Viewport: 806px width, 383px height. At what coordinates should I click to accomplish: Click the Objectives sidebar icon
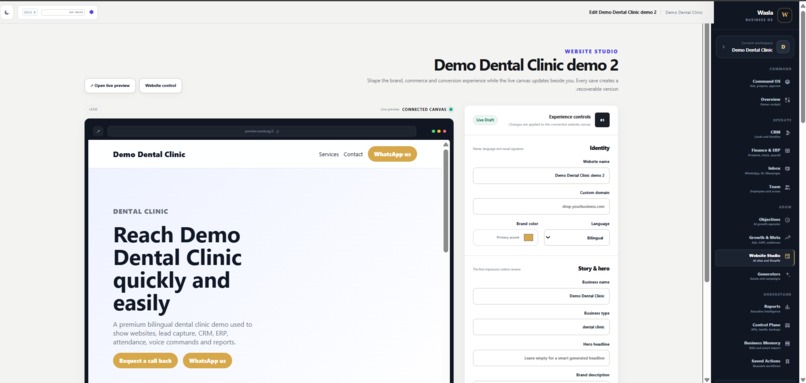tap(787, 220)
